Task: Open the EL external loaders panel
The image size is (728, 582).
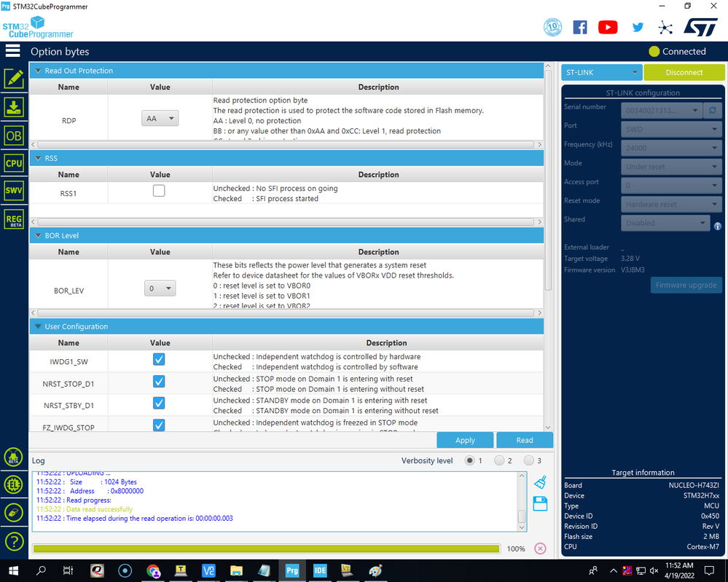Action: click(13, 485)
